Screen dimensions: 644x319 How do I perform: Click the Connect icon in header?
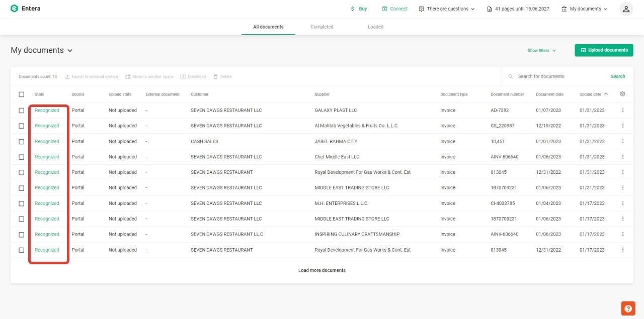tap(384, 9)
